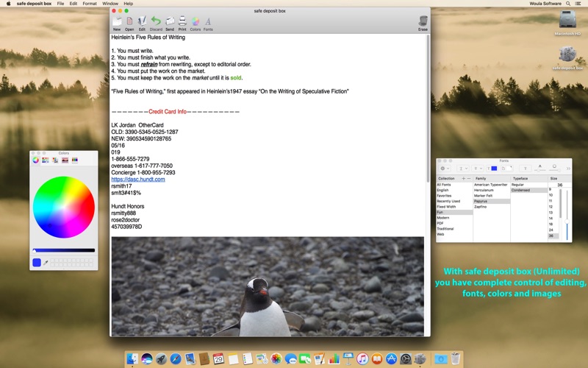The width and height of the screenshot is (588, 368).
Task: Open the Help menu
Action: 128,4
